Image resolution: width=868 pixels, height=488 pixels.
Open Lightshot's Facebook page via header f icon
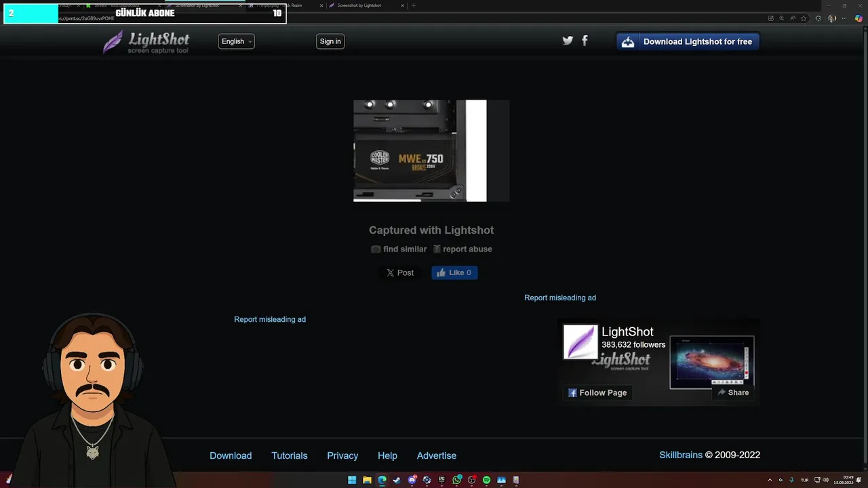tap(585, 41)
